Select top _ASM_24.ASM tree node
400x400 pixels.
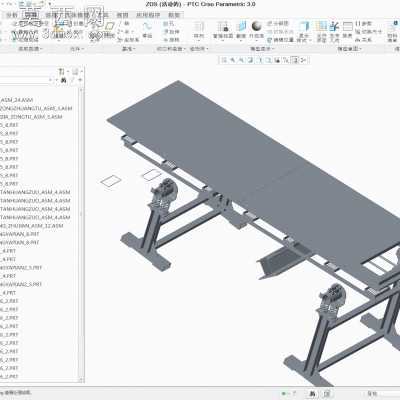pos(17,100)
